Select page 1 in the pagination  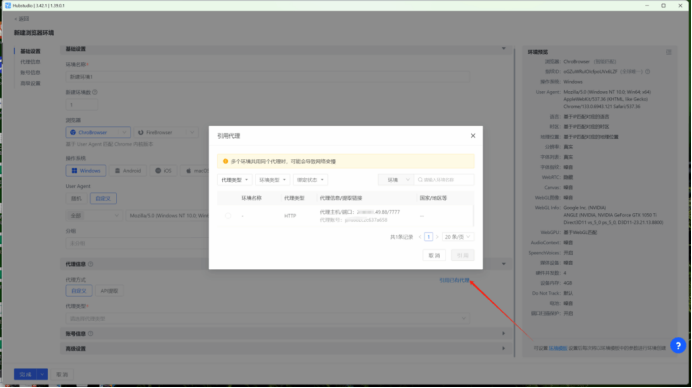pos(428,237)
